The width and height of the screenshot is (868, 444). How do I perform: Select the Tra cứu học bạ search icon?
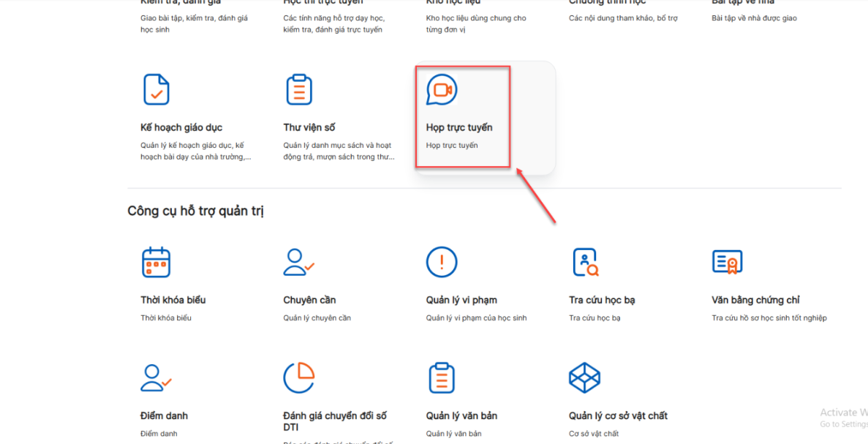pos(584,262)
